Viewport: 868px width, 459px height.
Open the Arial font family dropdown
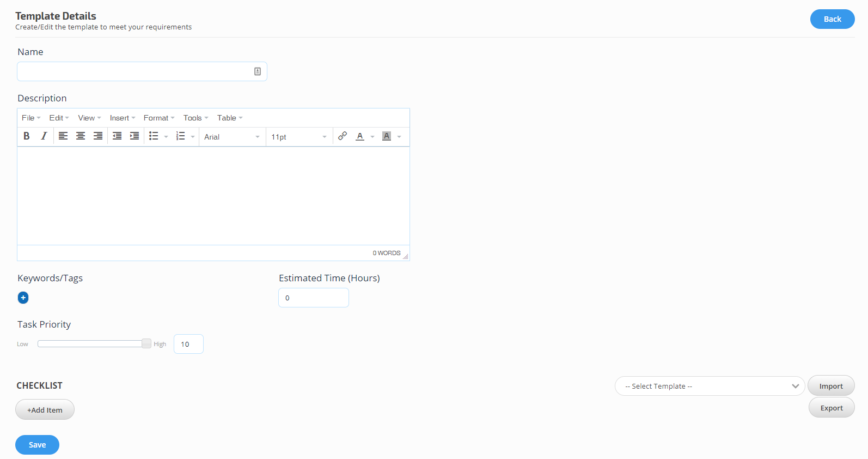233,137
